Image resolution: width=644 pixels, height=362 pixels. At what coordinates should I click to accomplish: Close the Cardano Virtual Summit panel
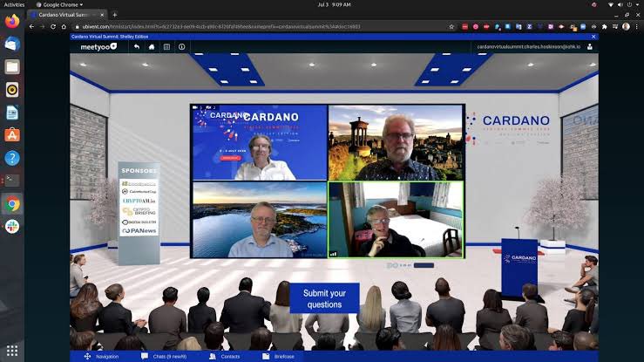593,37
